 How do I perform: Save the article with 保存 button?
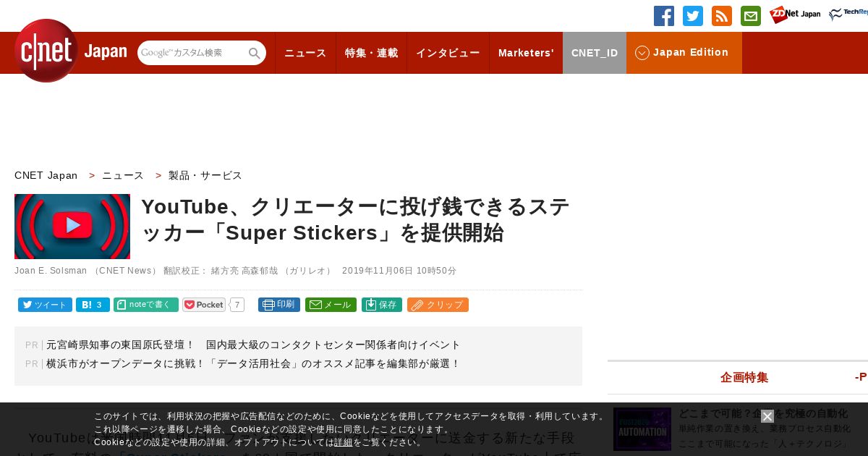(x=382, y=305)
